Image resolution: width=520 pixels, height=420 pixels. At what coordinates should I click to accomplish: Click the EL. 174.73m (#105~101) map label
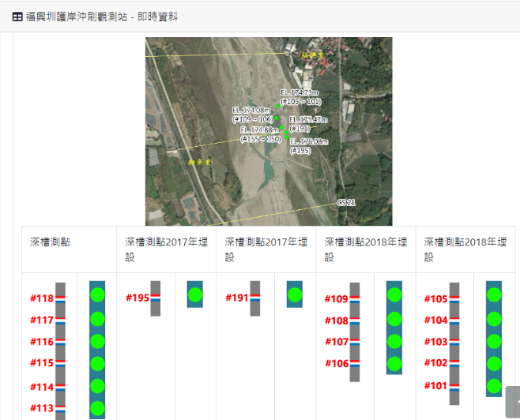point(300,97)
